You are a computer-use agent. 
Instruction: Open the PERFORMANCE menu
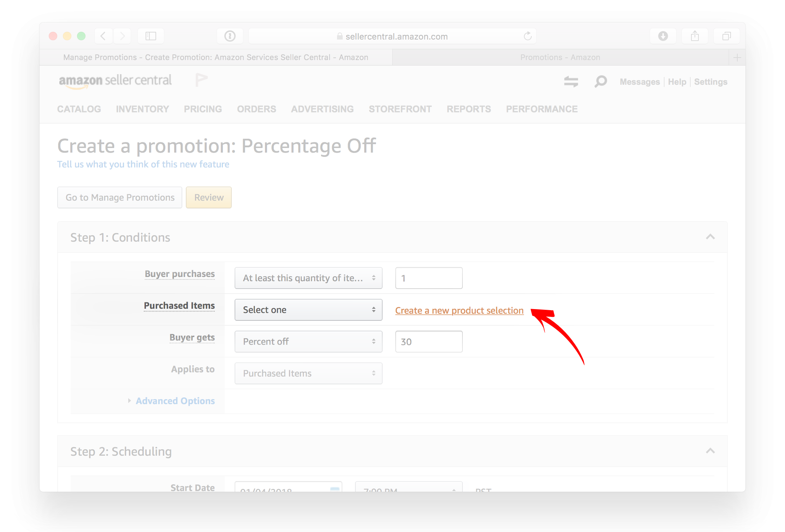tap(542, 109)
